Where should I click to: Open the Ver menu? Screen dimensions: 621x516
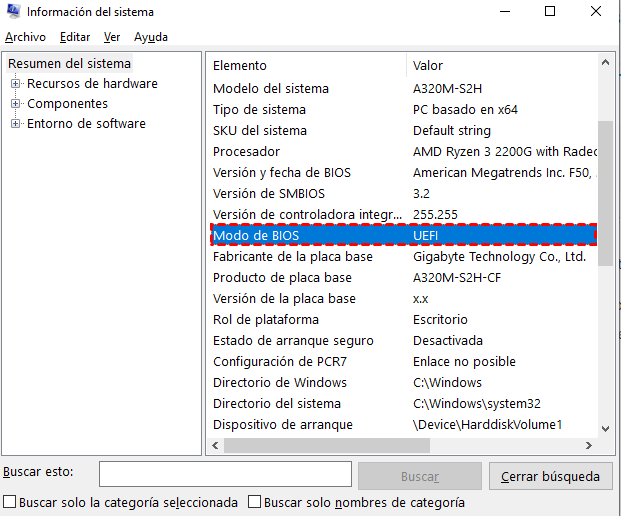[x=112, y=37]
